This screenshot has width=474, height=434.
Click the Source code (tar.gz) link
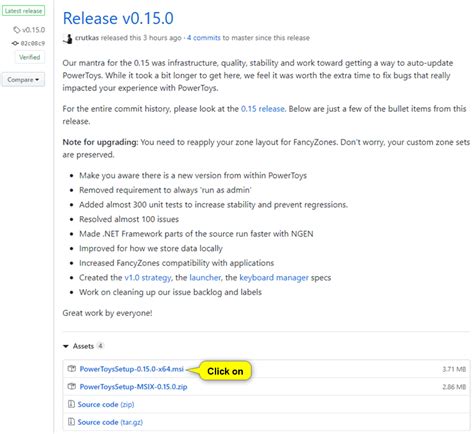coord(110,422)
